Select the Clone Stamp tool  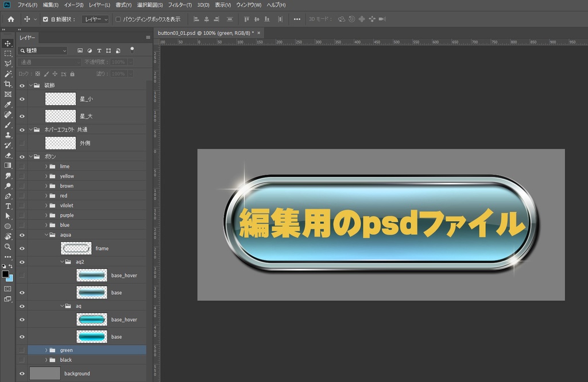pyautogui.click(x=8, y=135)
